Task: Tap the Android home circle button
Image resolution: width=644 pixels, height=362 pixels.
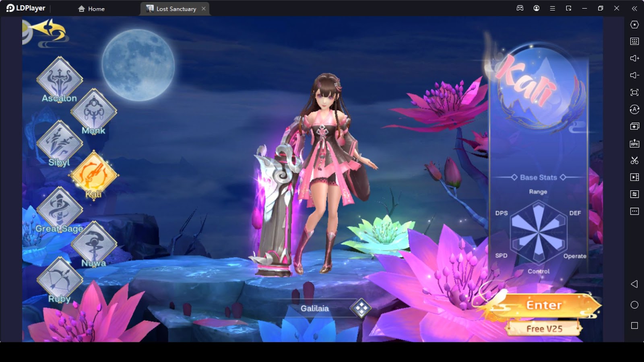Action: pyautogui.click(x=635, y=305)
